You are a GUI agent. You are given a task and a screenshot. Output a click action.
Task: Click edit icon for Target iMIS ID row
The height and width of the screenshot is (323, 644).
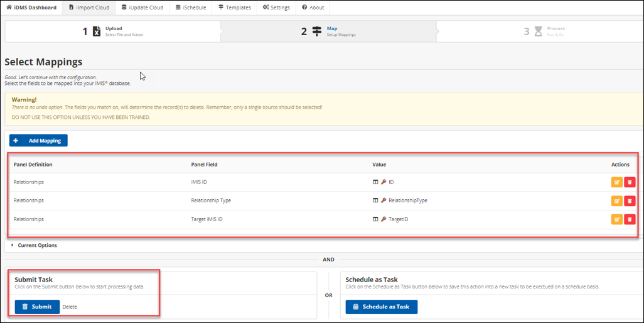(617, 219)
